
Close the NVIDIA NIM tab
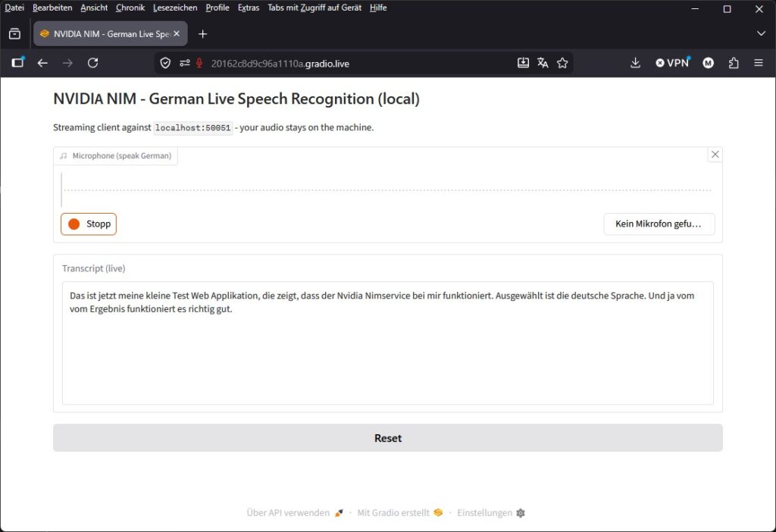point(177,33)
